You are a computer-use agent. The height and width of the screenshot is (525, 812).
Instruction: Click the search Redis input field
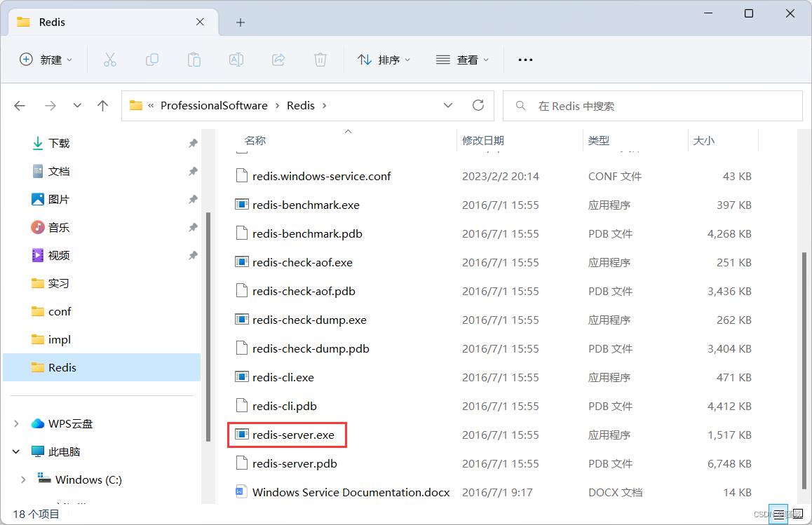pos(653,106)
